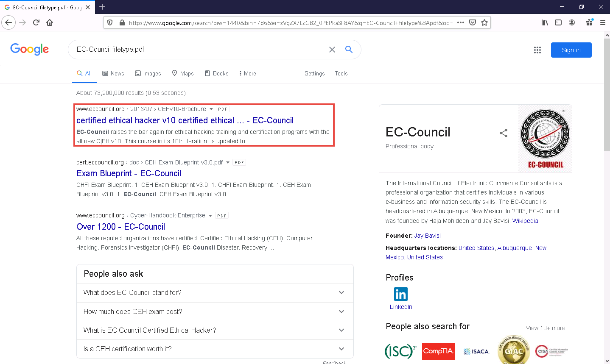Open extensions icon in toolbar
This screenshot has width=610, height=364.
click(x=589, y=22)
